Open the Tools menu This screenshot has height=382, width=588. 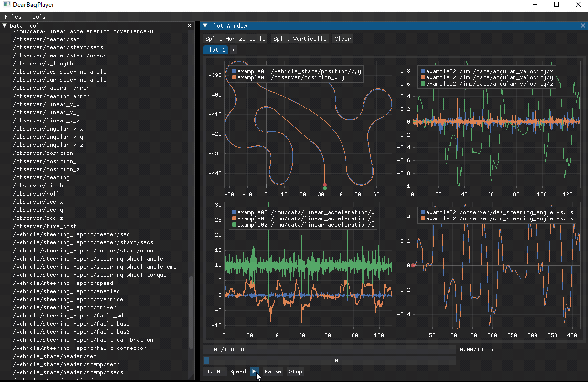37,17
